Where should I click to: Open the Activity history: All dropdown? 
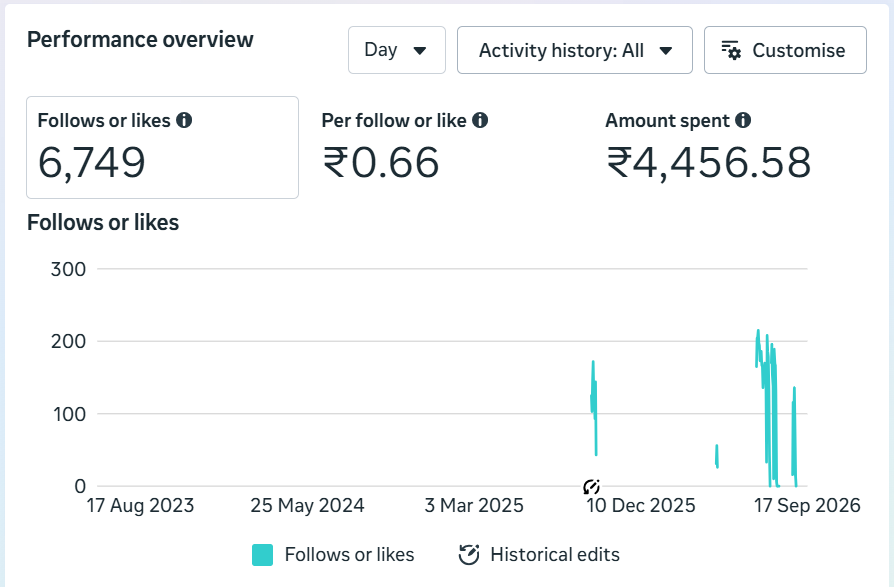pyautogui.click(x=575, y=50)
